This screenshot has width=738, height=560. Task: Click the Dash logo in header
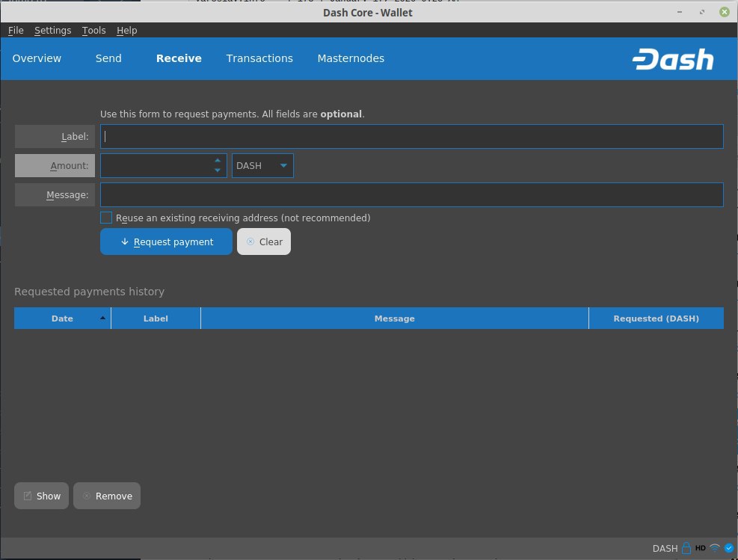tap(673, 59)
